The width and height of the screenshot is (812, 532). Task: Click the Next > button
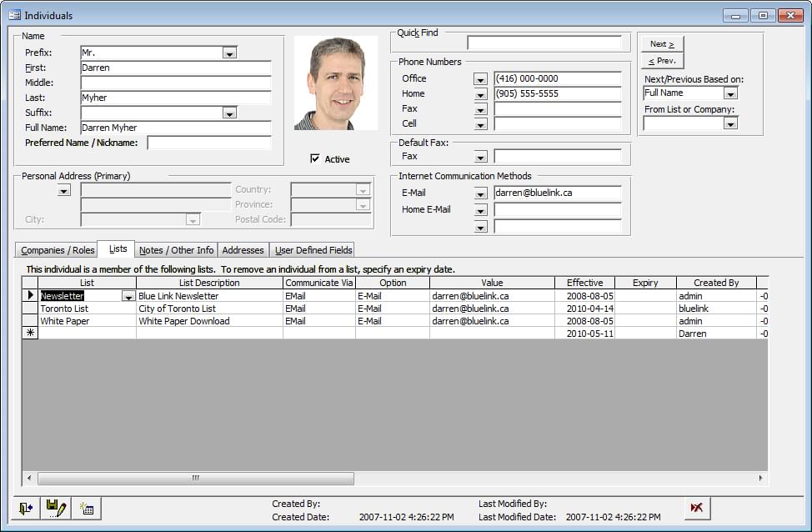[x=662, y=44]
